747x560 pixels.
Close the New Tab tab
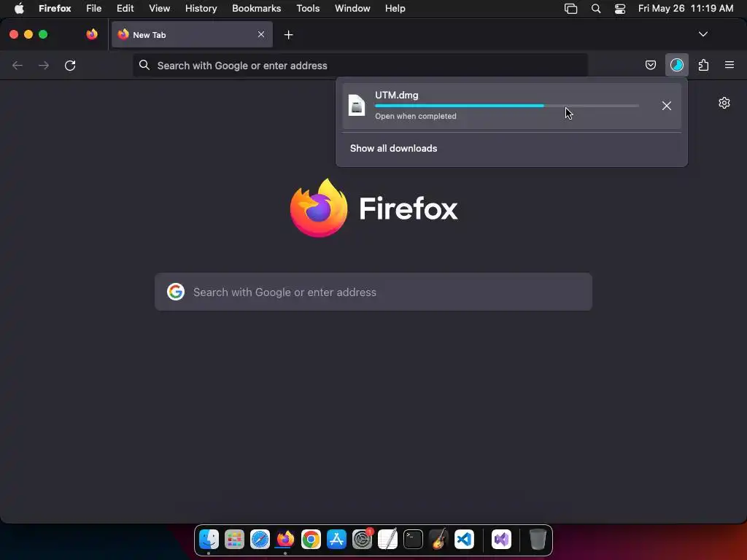point(261,34)
